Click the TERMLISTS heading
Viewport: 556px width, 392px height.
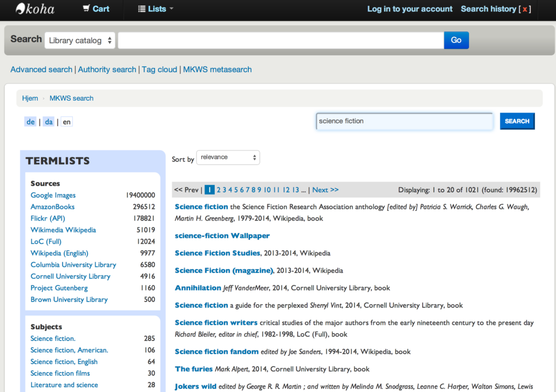pyautogui.click(x=57, y=161)
